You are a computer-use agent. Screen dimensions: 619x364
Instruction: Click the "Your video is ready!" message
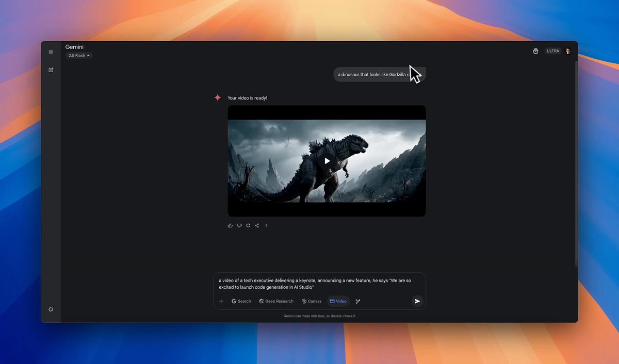[247, 98]
